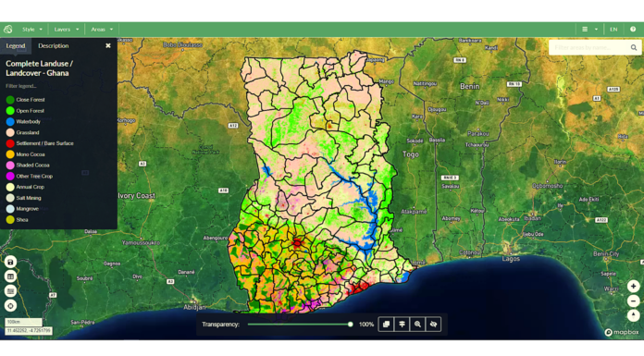Image resolution: width=644 pixels, height=356 pixels.
Task: Click the Filter areas by name field
Action: pyautogui.click(x=590, y=48)
